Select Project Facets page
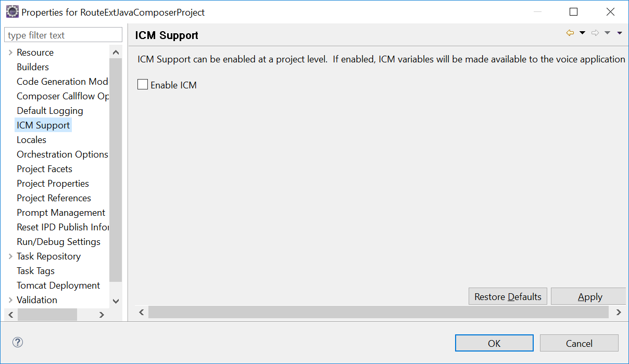Image resolution: width=629 pixels, height=364 pixels. 44,169
